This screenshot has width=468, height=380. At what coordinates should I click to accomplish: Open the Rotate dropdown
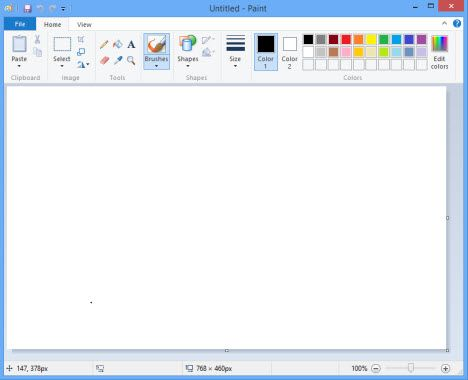[83, 64]
